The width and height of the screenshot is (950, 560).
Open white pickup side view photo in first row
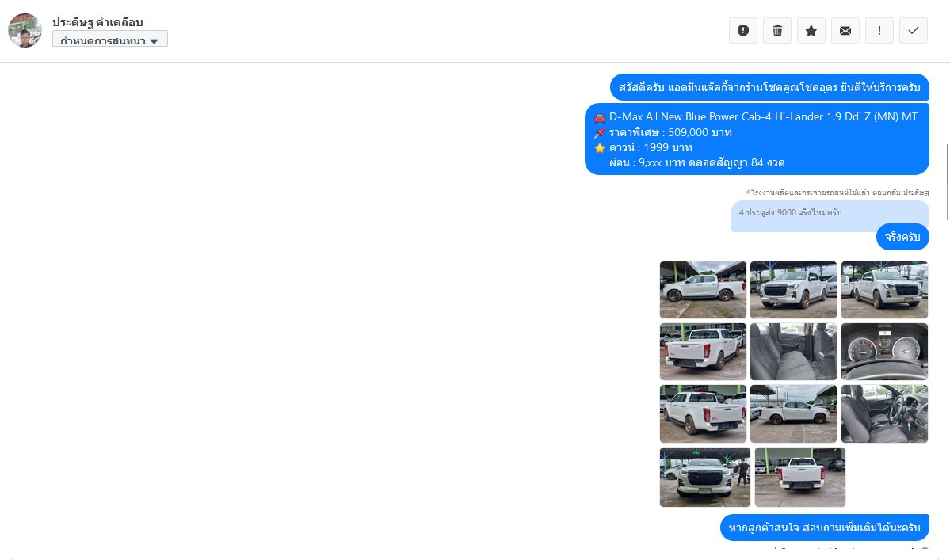703,289
